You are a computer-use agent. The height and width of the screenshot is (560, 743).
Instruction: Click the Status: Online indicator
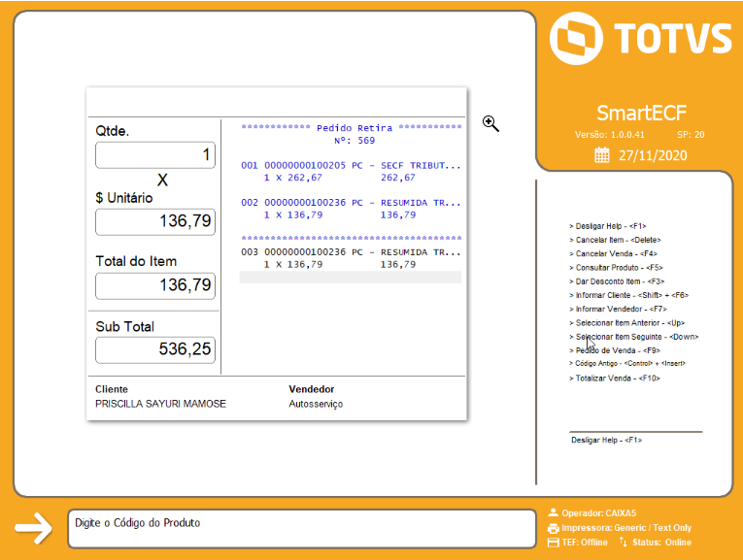(x=662, y=543)
